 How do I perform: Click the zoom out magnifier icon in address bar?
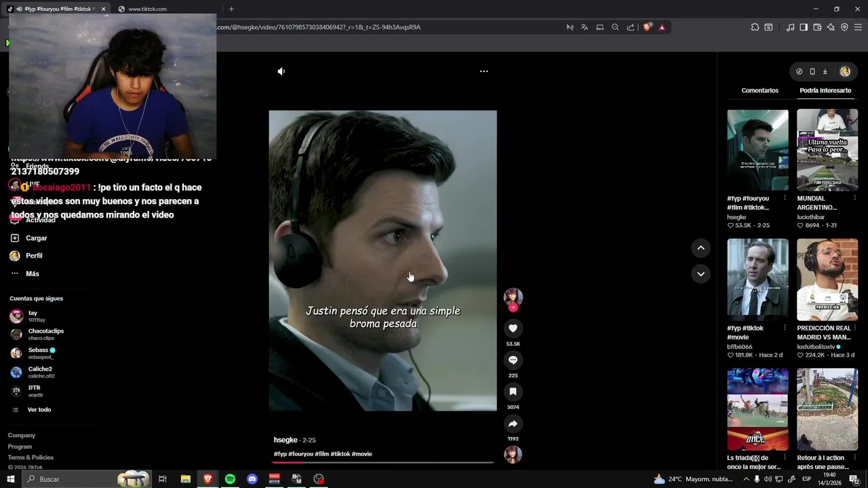point(615,27)
